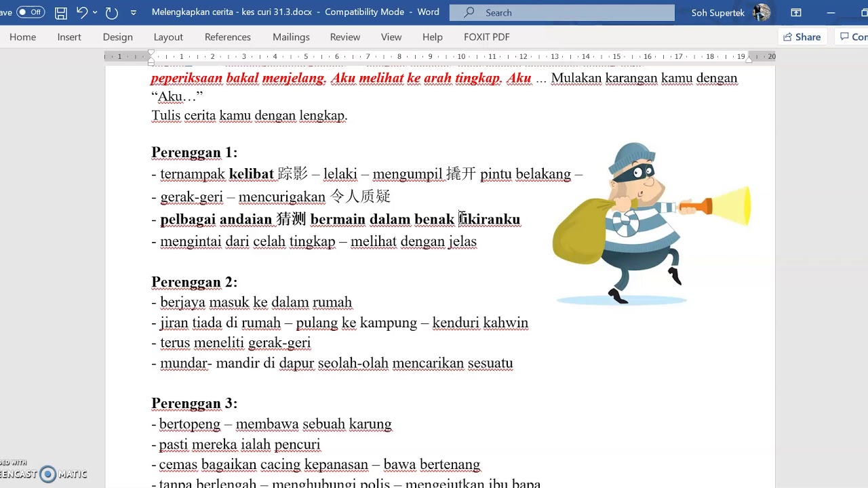Click the line 'Tulis cerita kamu dengan lengkap.'
The height and width of the screenshot is (488, 868).
[x=250, y=116]
